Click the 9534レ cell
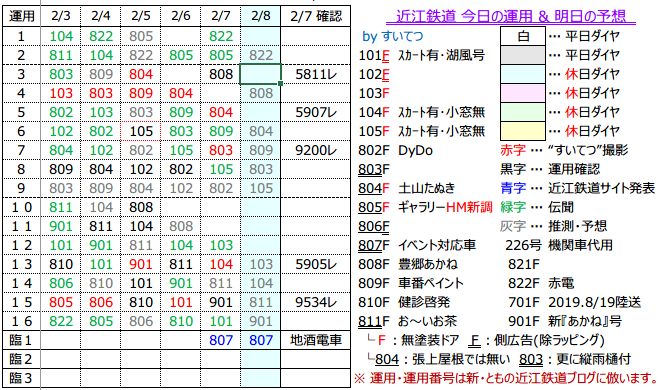This screenshot has width=670, height=390. pos(316,302)
